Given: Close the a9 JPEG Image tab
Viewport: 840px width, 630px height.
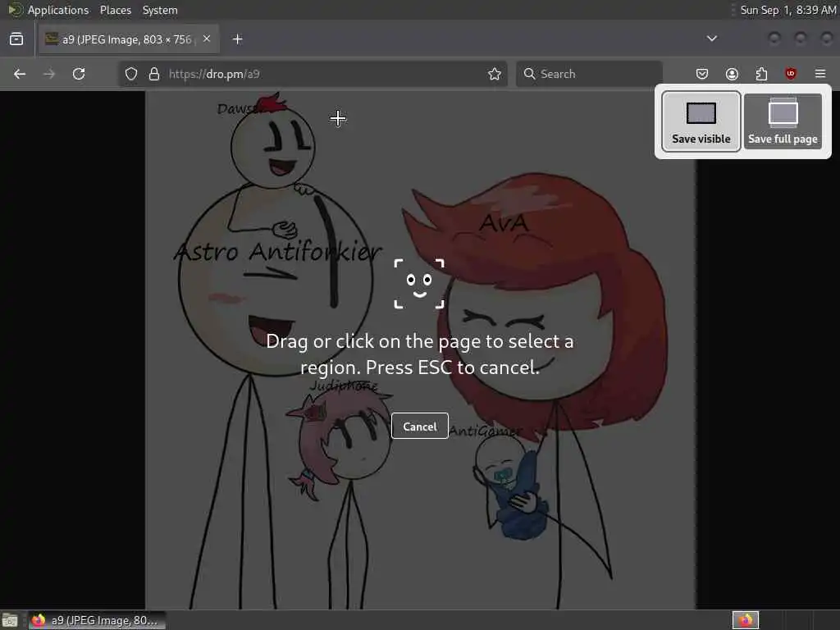Looking at the screenshot, I should pos(207,39).
